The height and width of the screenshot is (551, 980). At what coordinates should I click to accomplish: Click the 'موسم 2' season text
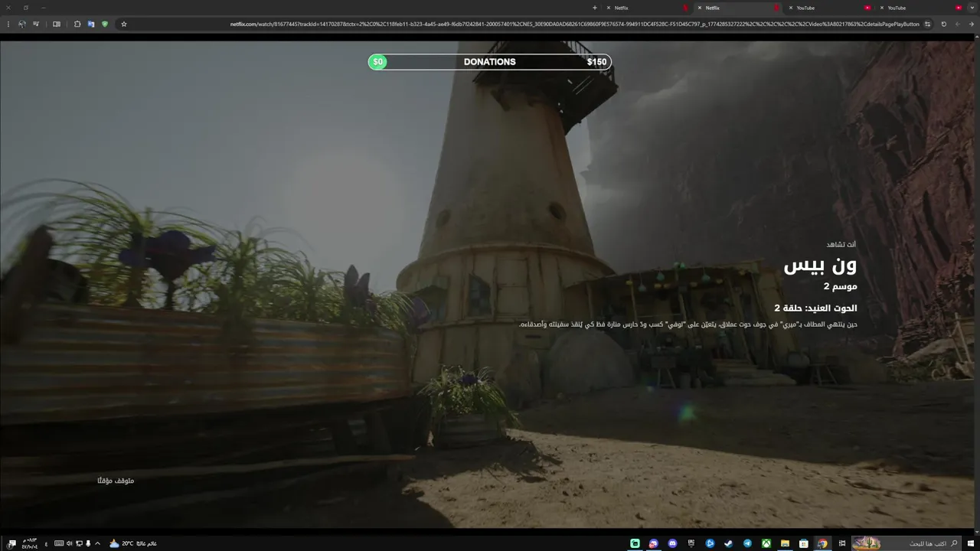tap(840, 286)
